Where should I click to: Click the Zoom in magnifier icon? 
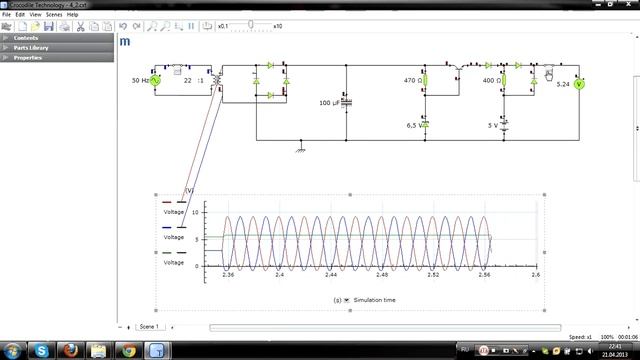(x=152, y=27)
